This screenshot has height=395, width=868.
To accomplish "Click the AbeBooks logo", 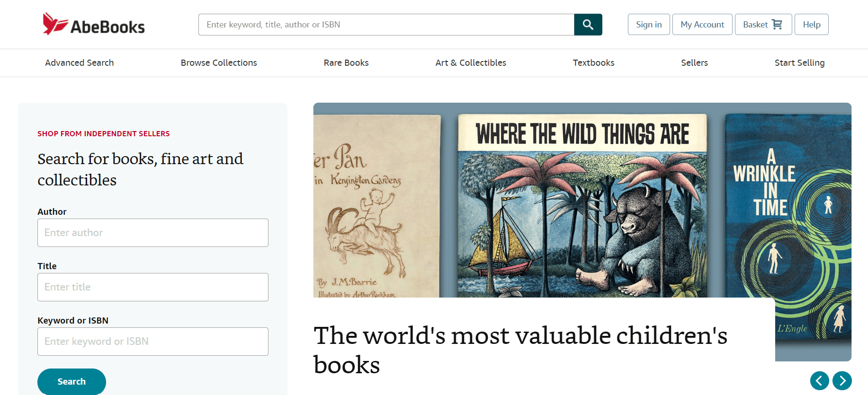I will coord(93,24).
